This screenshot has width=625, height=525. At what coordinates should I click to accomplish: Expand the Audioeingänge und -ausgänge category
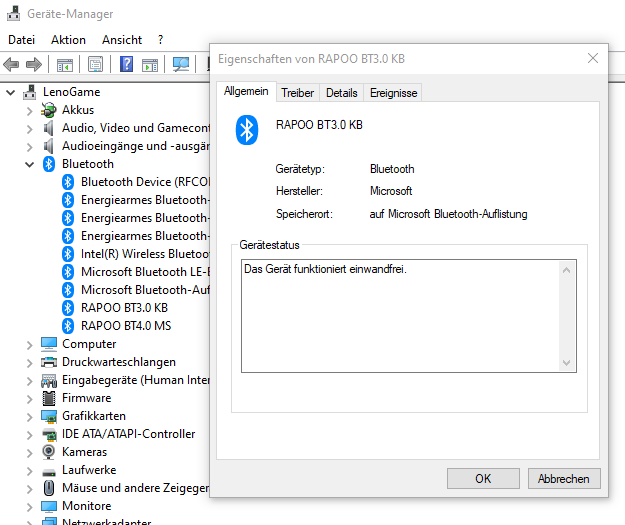pyautogui.click(x=29, y=147)
